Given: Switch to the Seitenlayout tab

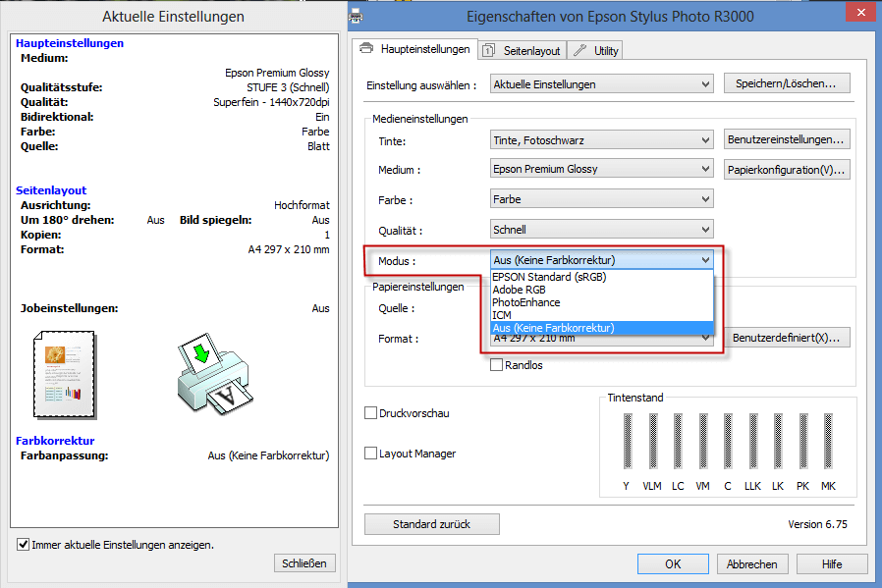Looking at the screenshot, I should [x=523, y=51].
